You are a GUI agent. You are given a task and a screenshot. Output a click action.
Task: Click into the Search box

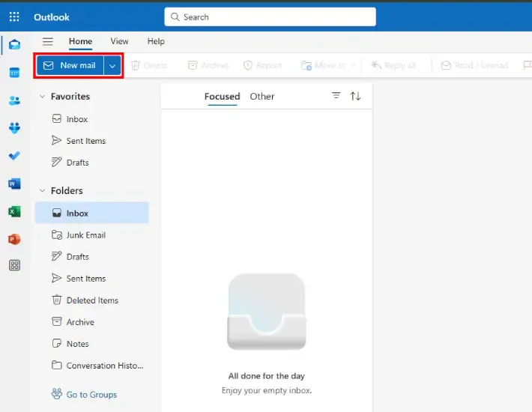[x=270, y=16]
